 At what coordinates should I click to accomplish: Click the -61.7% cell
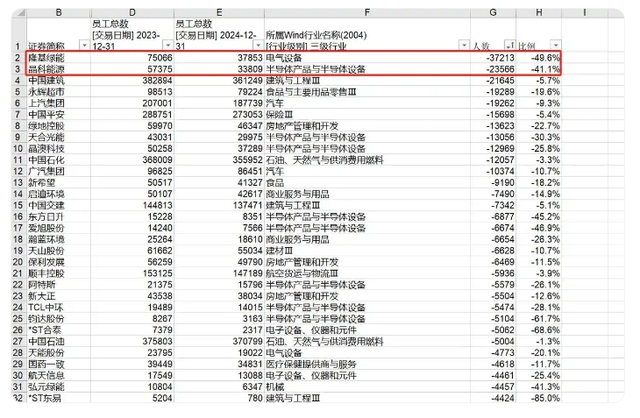[x=539, y=319]
